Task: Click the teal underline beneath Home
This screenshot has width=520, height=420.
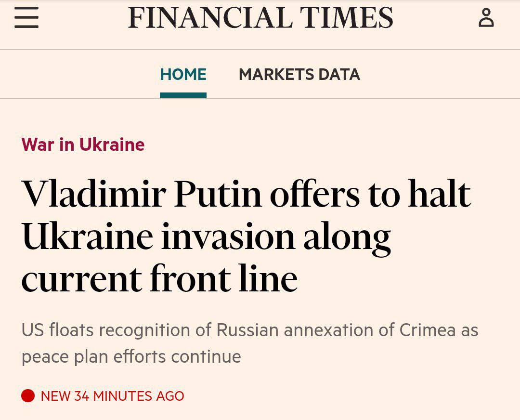Action: coord(183,95)
